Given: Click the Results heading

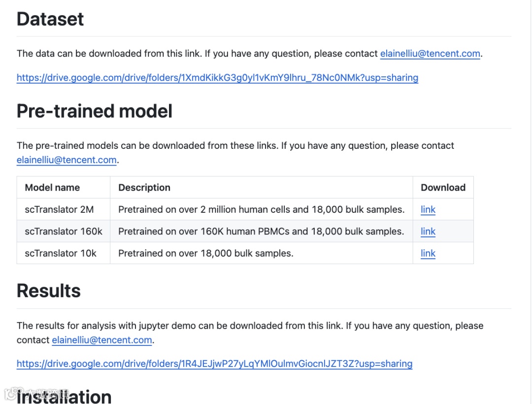Looking at the screenshot, I should (49, 291).
